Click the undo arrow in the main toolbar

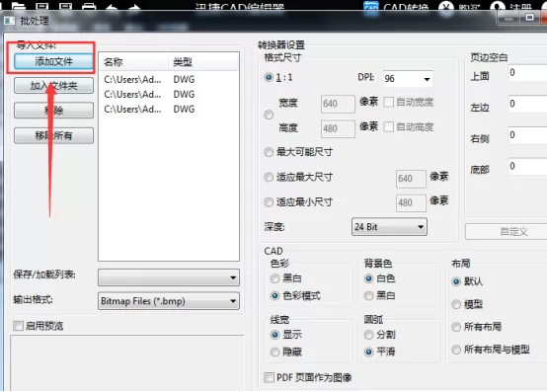click(112, 6)
